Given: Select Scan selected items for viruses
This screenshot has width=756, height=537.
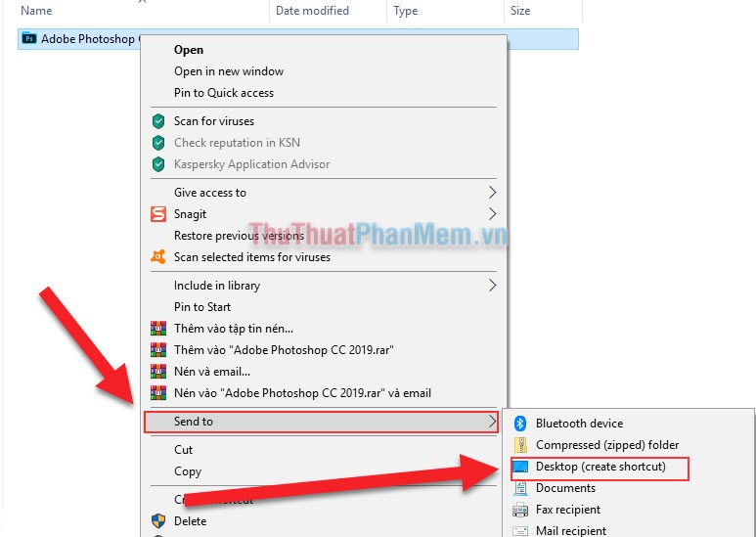Looking at the screenshot, I should click(x=252, y=257).
